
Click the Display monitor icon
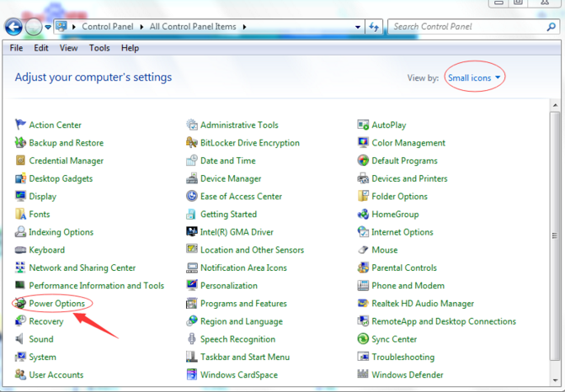[x=20, y=196]
